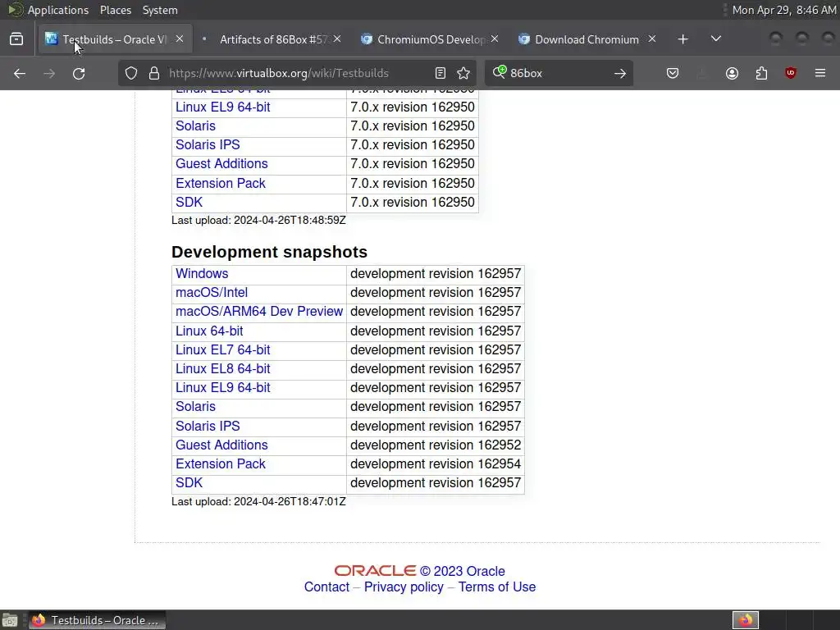Open 7.0.x Linux EL9 64-bit link

point(223,107)
